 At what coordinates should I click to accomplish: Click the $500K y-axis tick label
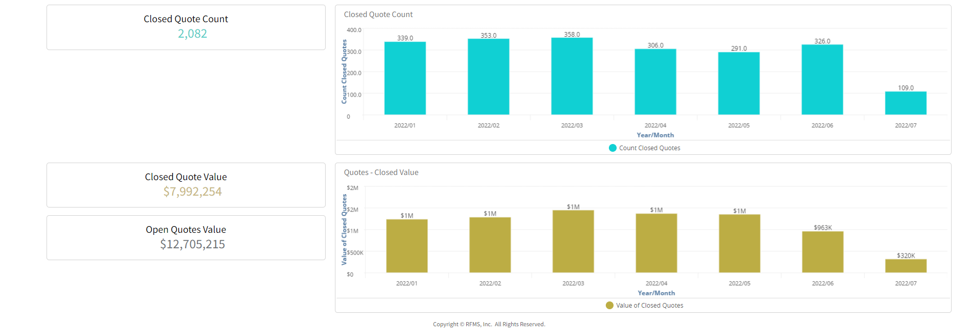point(355,253)
